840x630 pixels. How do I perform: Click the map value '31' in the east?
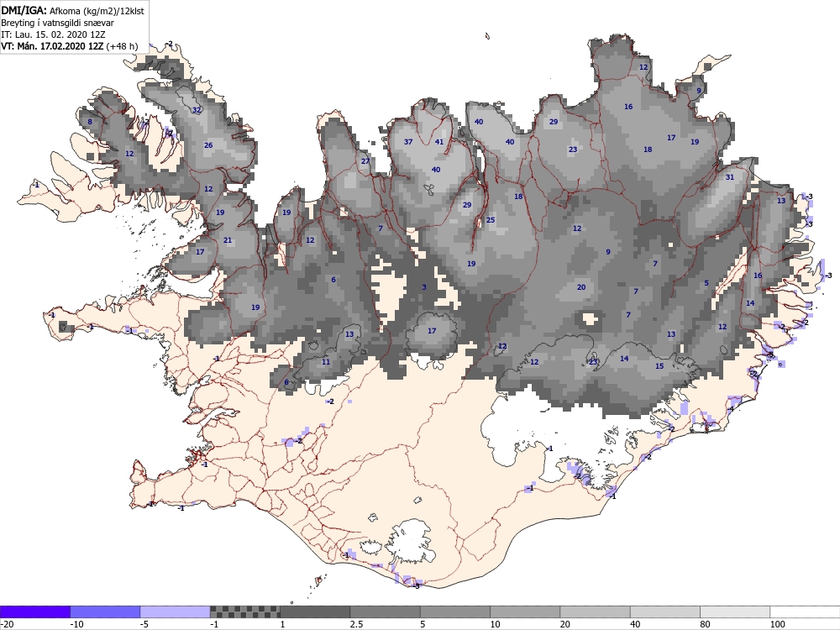[x=730, y=177]
